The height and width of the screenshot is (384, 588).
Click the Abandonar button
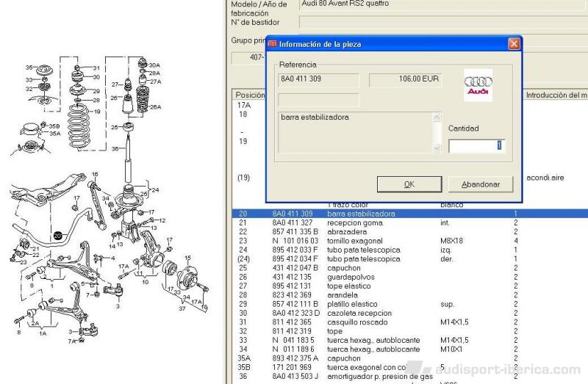coord(481,184)
